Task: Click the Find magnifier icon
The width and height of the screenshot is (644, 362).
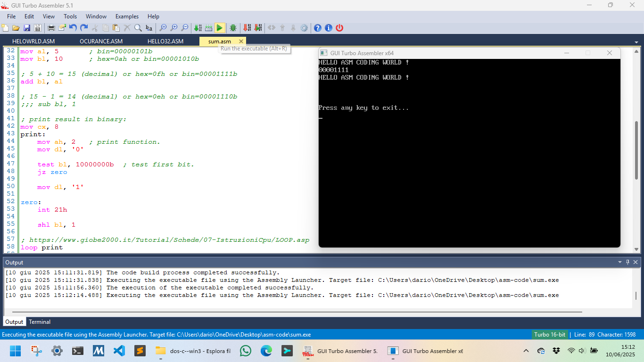Action: pos(138,28)
